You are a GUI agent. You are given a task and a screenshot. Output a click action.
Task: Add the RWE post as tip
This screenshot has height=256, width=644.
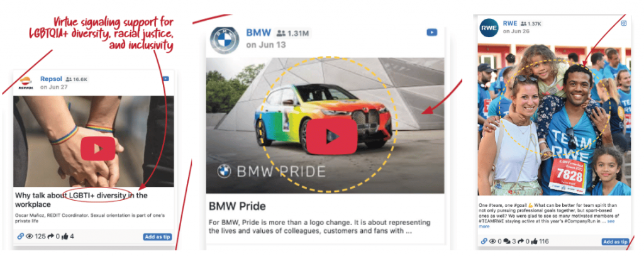pos(615,242)
